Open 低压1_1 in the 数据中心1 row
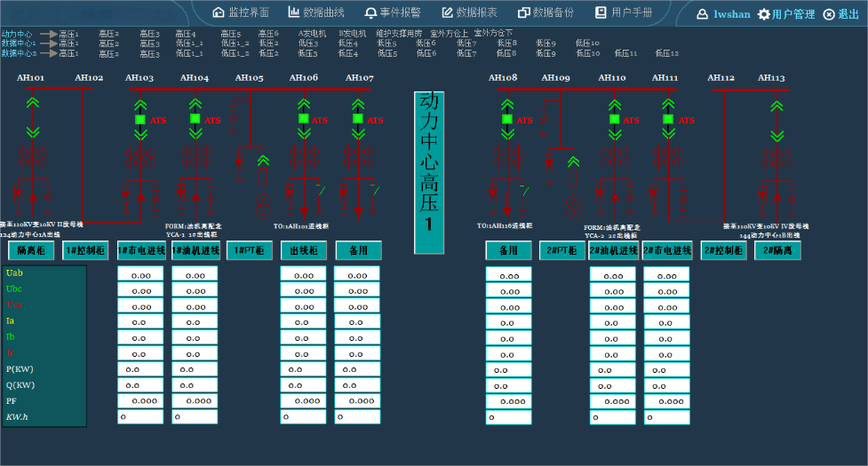 (x=189, y=43)
